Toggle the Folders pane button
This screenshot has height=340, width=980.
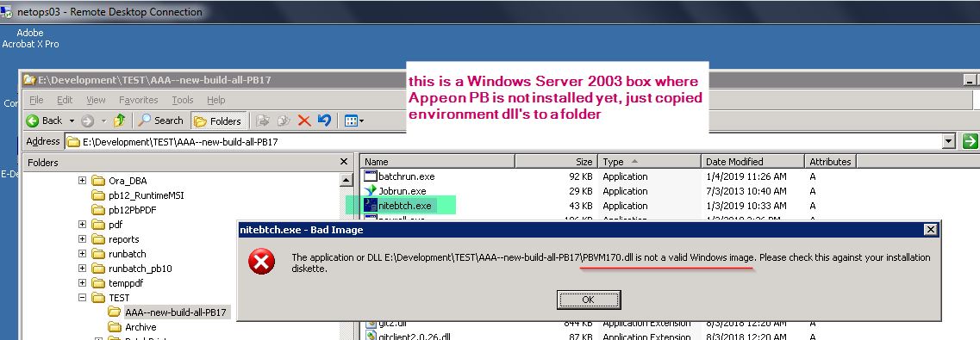click(x=218, y=121)
